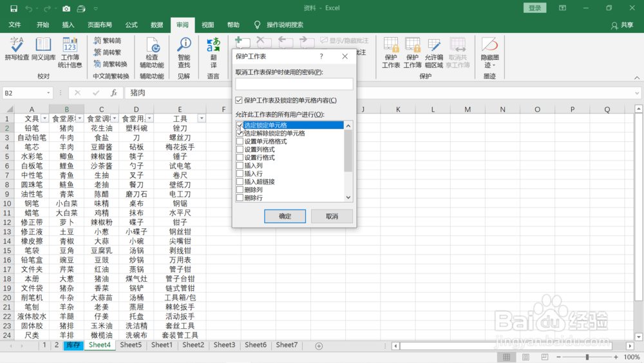Select the 库存 worksheet tab
Viewport: 644px width, 363px height.
(x=73, y=346)
